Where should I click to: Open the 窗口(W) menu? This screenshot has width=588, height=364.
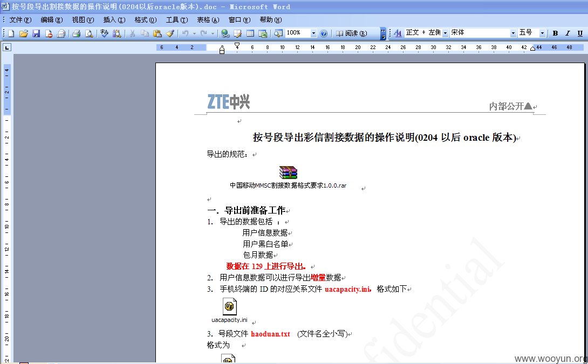pos(240,20)
